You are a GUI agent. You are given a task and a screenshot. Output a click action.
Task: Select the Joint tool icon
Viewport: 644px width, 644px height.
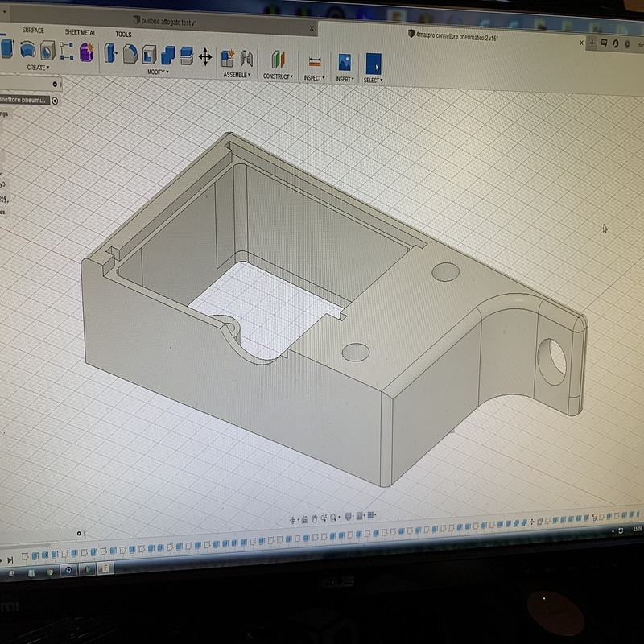(x=246, y=59)
